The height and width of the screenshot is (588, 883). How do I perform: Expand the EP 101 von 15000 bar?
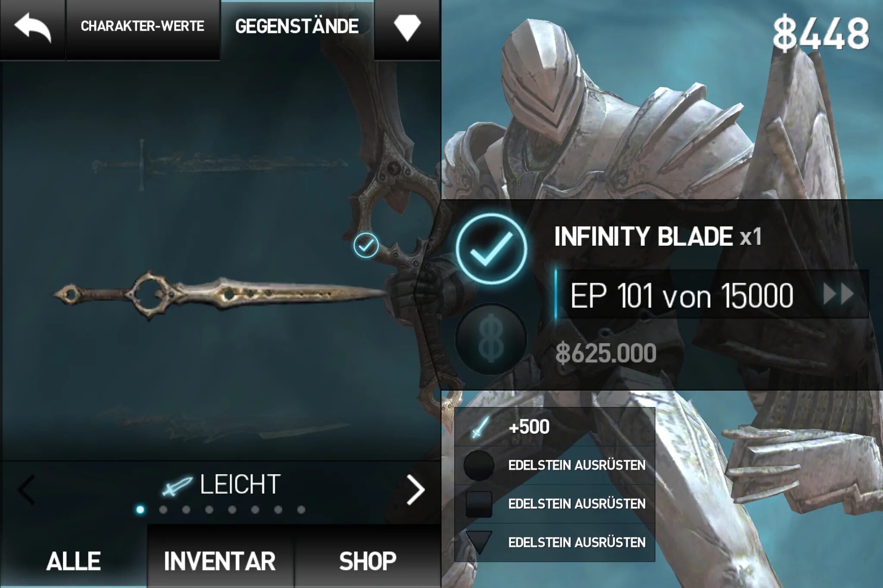click(711, 294)
